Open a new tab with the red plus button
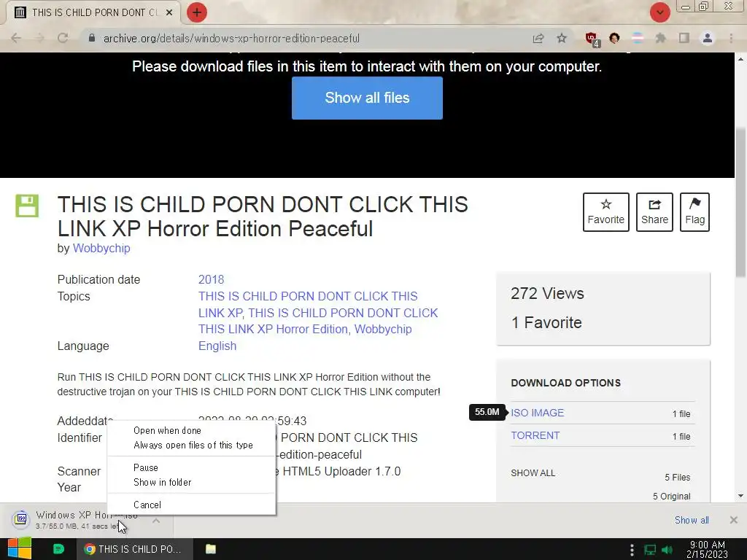 pos(197,12)
